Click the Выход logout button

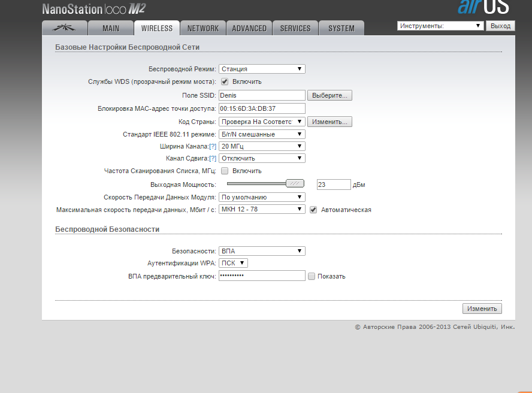click(500, 26)
